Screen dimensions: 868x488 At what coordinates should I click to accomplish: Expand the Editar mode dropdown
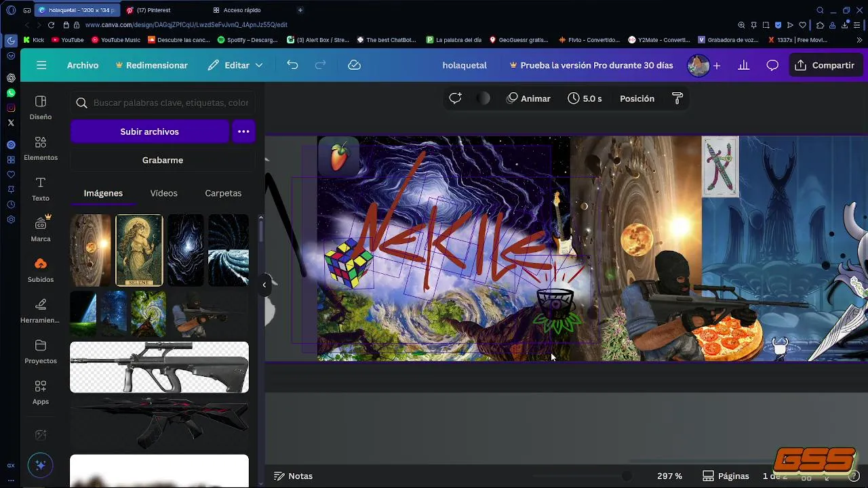click(235, 65)
